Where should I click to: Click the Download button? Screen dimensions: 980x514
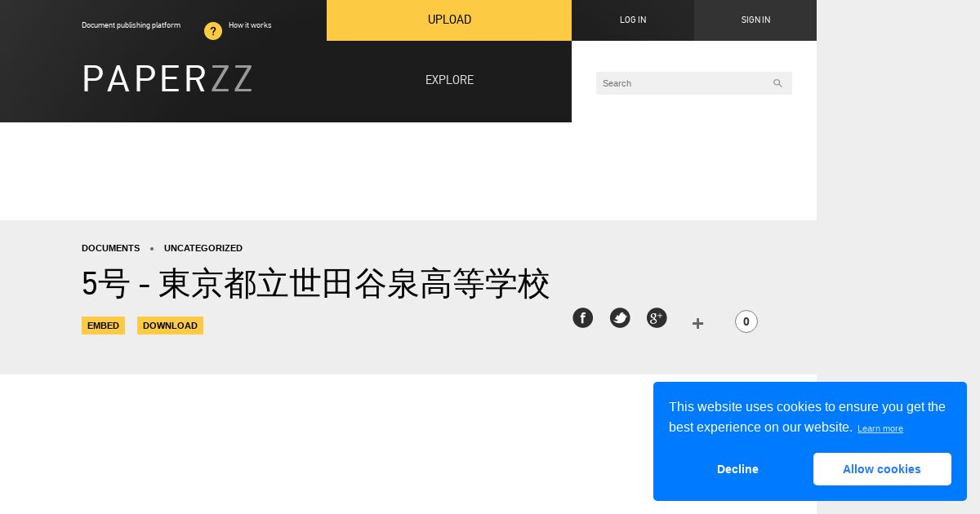point(170,326)
